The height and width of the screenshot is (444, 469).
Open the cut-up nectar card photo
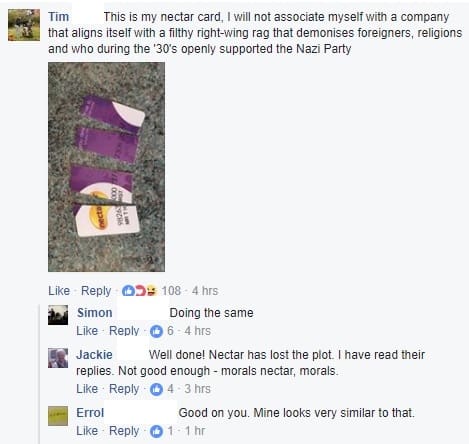tap(106, 167)
